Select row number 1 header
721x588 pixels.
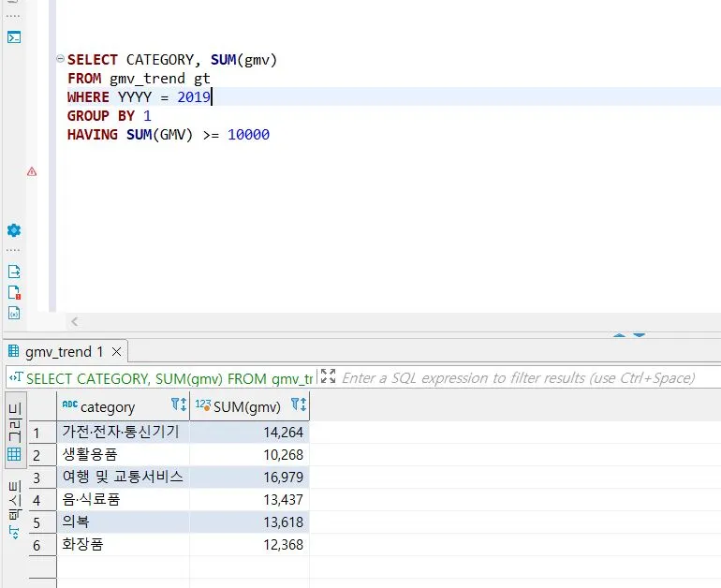[x=42, y=433]
